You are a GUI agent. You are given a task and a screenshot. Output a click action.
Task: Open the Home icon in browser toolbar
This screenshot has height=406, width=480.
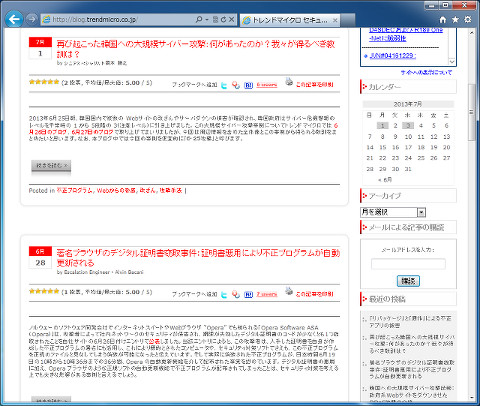tap(443, 20)
